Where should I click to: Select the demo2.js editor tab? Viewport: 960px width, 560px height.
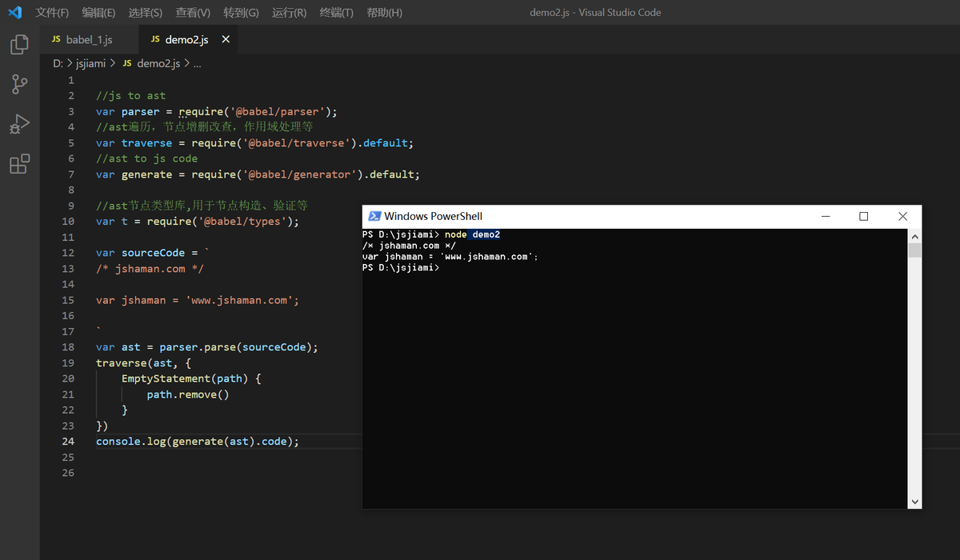(186, 39)
